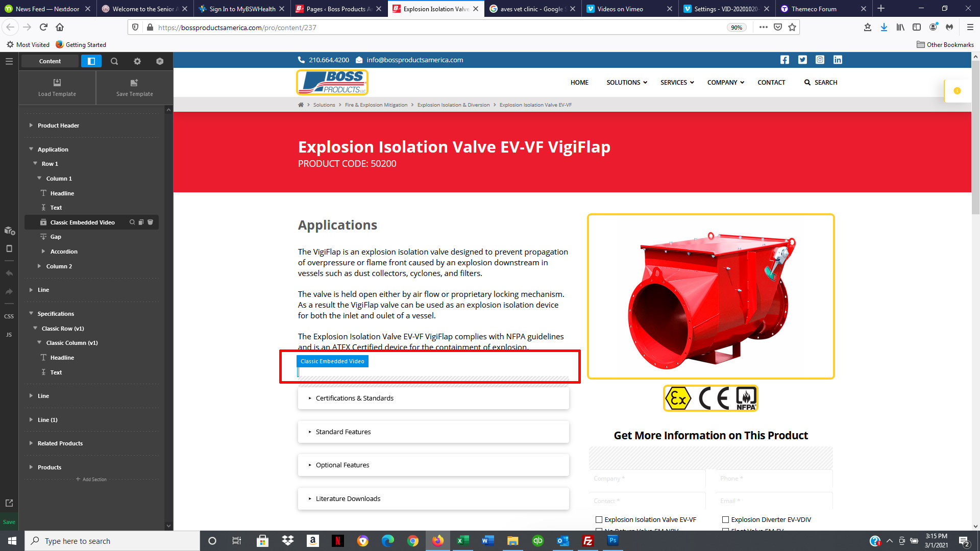Click the yellow info badge

click(x=957, y=91)
